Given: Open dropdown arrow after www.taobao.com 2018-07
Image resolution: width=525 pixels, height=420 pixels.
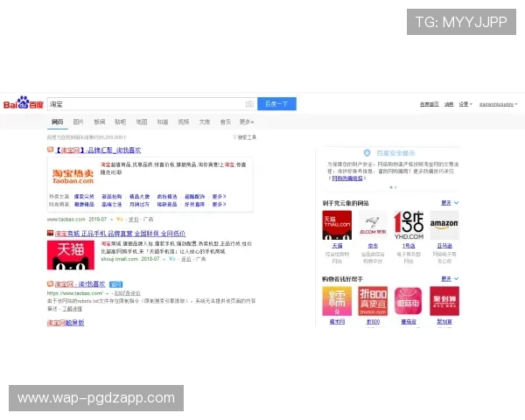Looking at the screenshot, I should click(111, 220).
